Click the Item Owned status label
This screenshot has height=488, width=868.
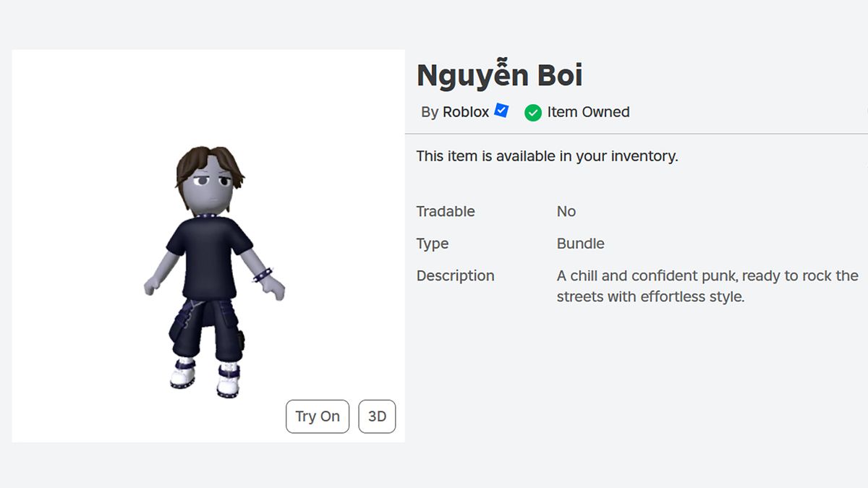click(x=588, y=112)
